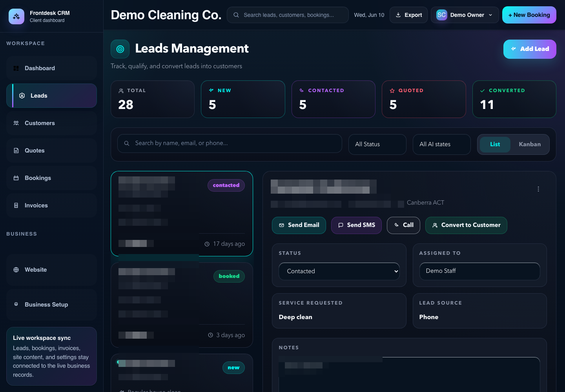Click the star icon on Quoted card
565x392 pixels.
[392, 91]
